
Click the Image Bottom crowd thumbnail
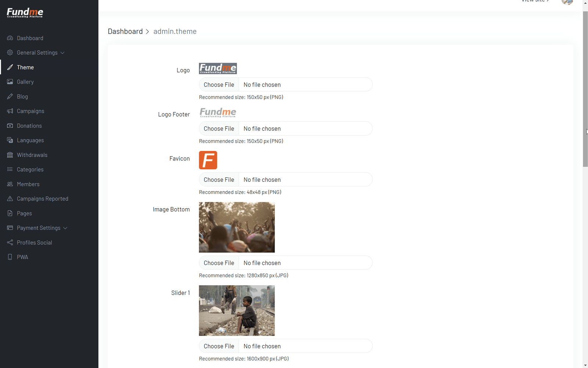pos(237,227)
